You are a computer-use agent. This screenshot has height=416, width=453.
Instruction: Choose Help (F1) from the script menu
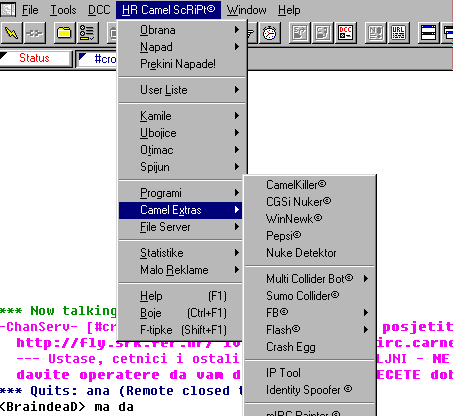tap(181, 296)
